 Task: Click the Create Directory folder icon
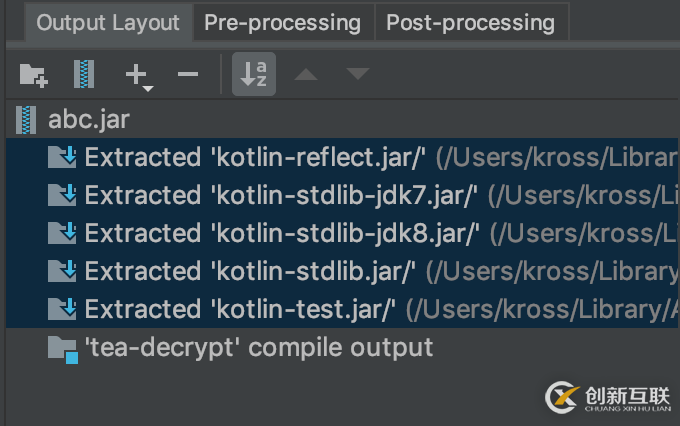pyautogui.click(x=33, y=74)
